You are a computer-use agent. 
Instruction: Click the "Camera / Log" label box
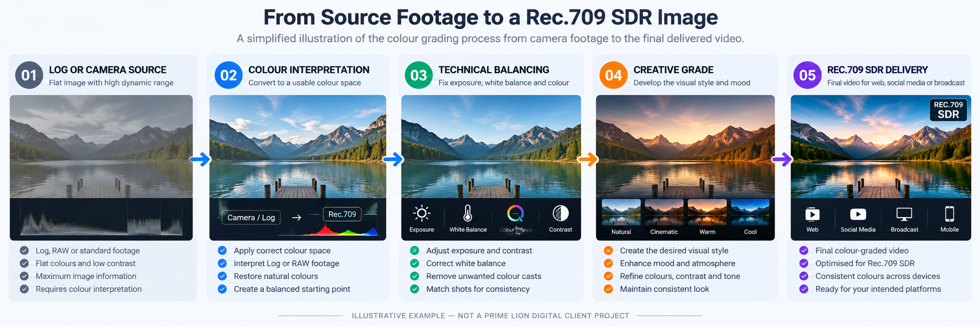click(x=251, y=218)
